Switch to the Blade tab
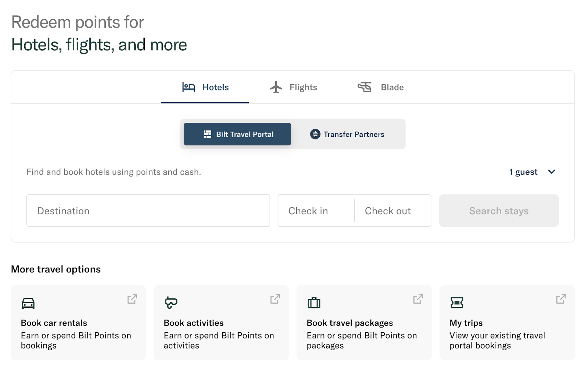588x376 pixels. point(381,87)
